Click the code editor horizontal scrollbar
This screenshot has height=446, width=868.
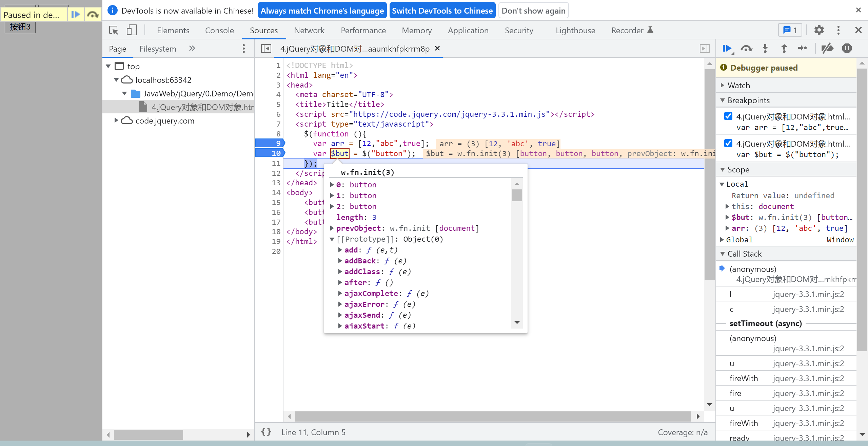pos(493,416)
